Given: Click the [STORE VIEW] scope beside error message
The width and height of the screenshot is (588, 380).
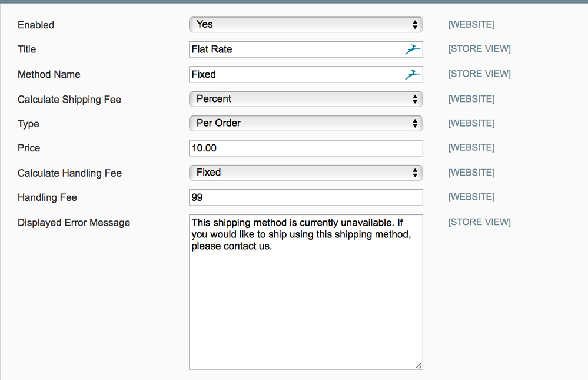Looking at the screenshot, I should pyautogui.click(x=479, y=222).
